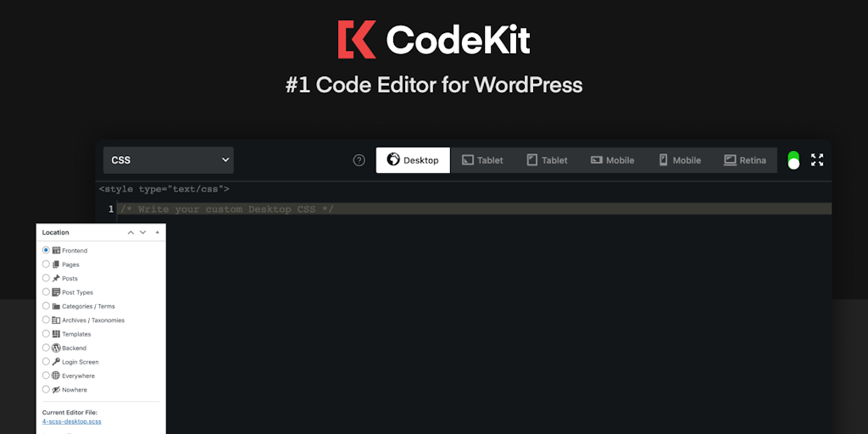The width and height of the screenshot is (868, 434).
Task: Toggle the green on/off switch
Action: tap(793, 160)
